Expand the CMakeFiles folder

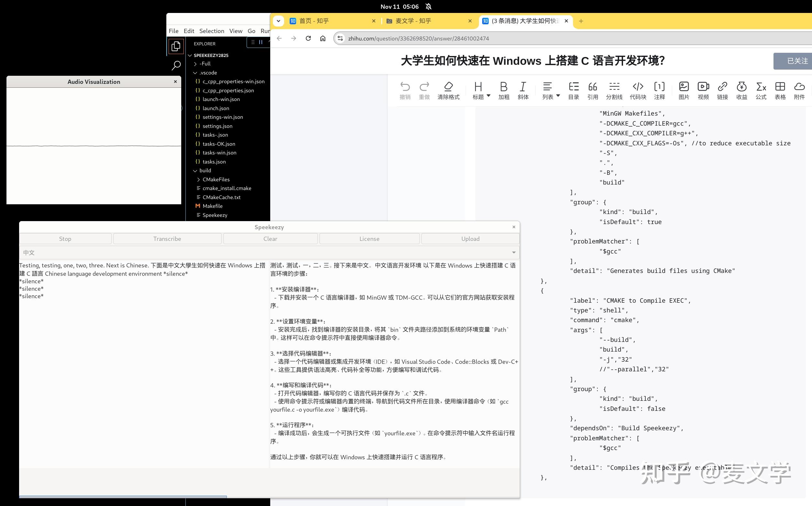coord(213,179)
